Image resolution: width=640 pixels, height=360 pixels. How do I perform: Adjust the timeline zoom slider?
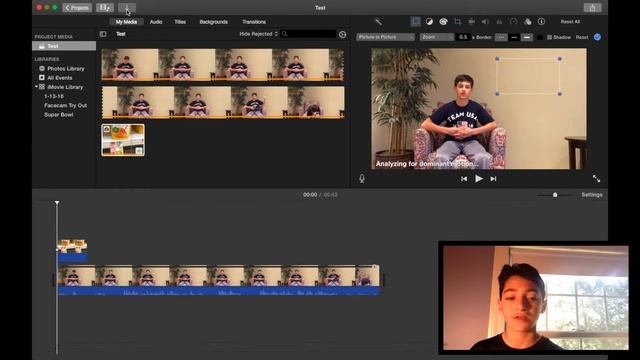click(x=555, y=195)
